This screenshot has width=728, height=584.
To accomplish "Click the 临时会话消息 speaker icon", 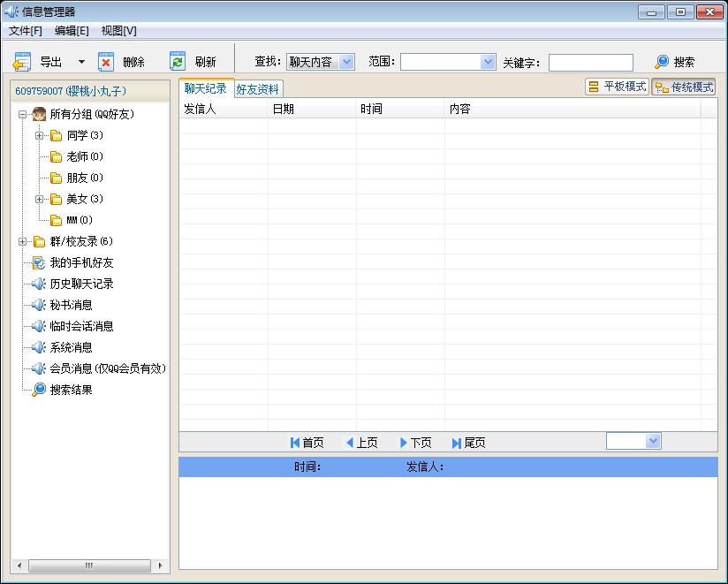I will pyautogui.click(x=39, y=326).
